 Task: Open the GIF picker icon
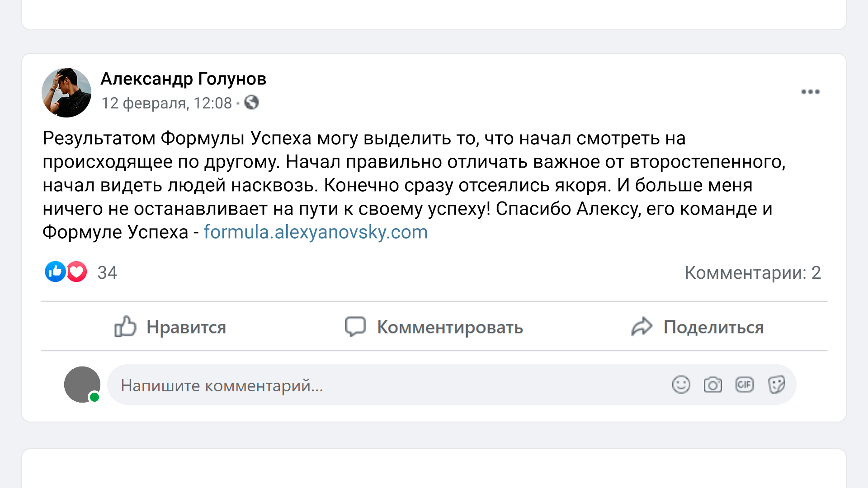pos(744,385)
